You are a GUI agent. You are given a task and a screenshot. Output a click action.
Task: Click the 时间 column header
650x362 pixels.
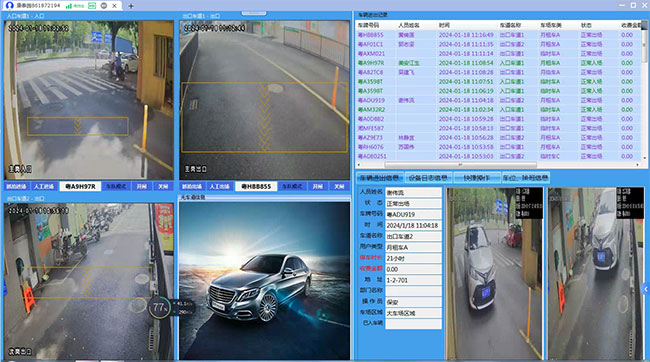pyautogui.click(x=444, y=25)
